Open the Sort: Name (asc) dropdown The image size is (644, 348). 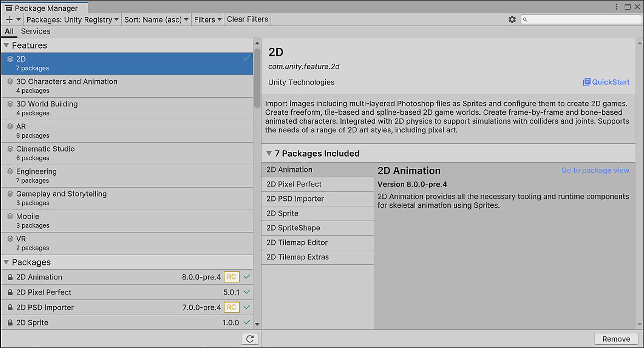[x=156, y=19]
